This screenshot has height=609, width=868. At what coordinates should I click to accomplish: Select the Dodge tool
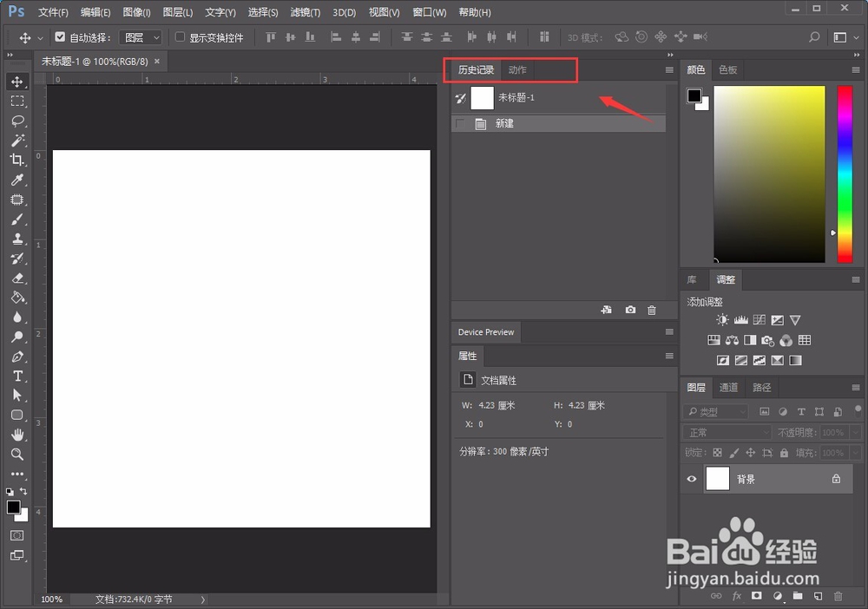tap(17, 337)
